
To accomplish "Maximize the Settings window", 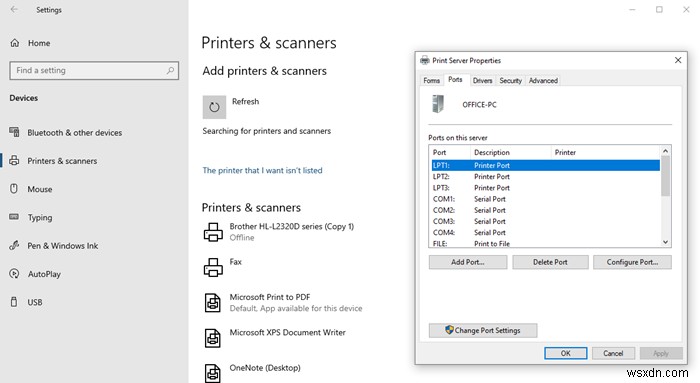I will [x=659, y=9].
